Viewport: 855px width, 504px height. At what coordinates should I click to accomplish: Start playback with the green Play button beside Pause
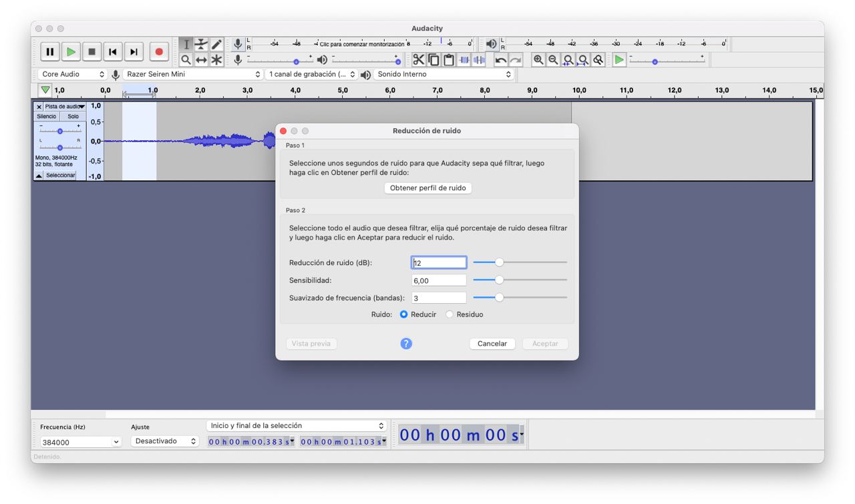(71, 51)
